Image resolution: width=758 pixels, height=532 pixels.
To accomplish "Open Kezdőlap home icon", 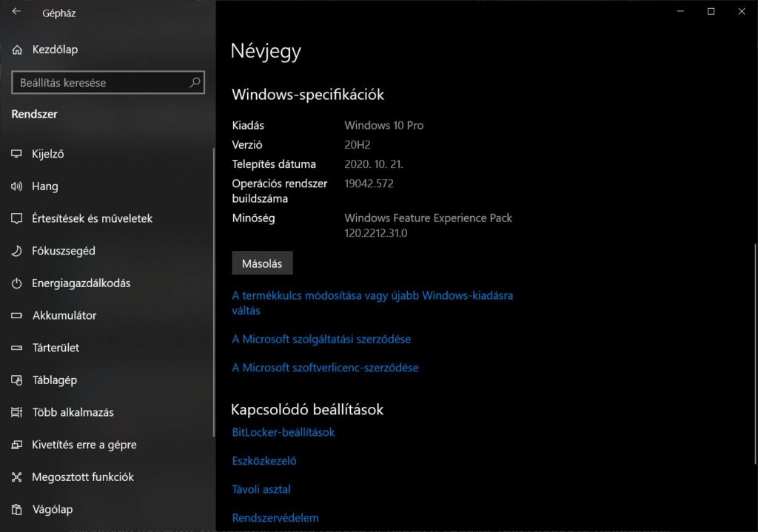I will [x=18, y=50].
